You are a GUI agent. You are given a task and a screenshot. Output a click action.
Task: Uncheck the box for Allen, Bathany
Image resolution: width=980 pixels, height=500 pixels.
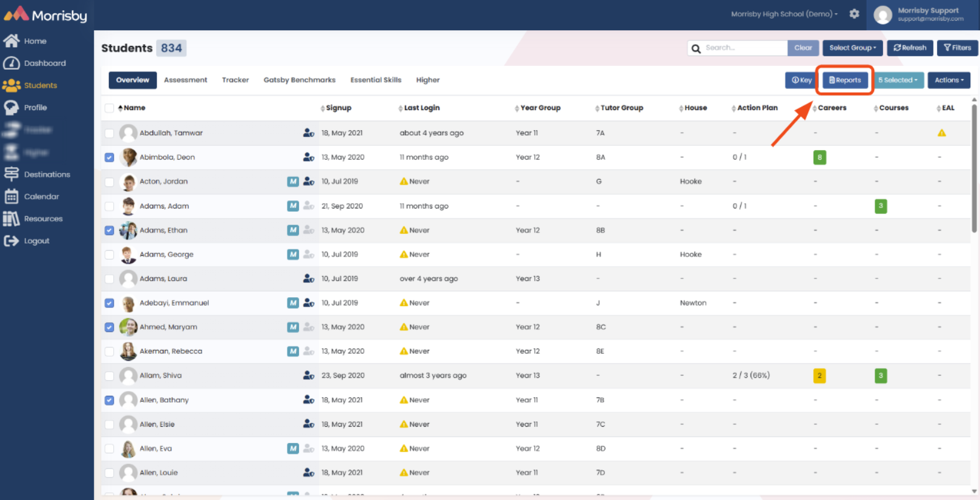[x=109, y=400]
